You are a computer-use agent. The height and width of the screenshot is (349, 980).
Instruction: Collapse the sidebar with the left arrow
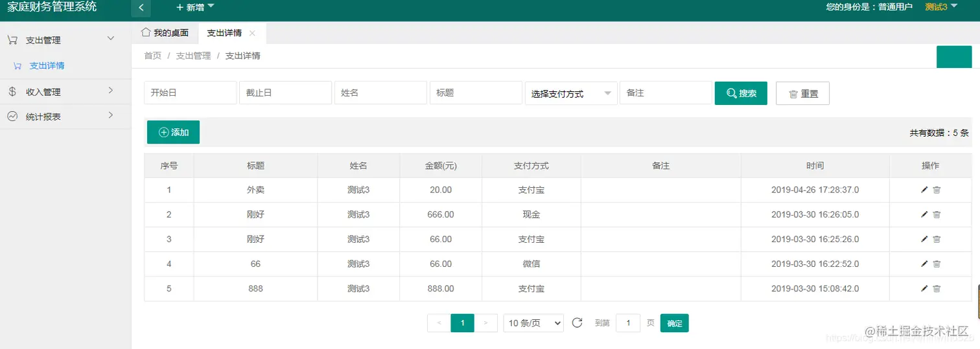tap(141, 8)
